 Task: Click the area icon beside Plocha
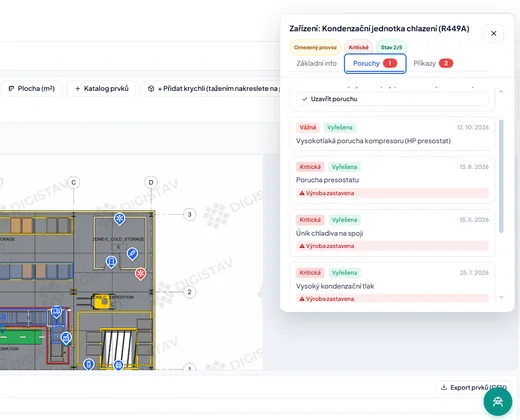(11, 89)
